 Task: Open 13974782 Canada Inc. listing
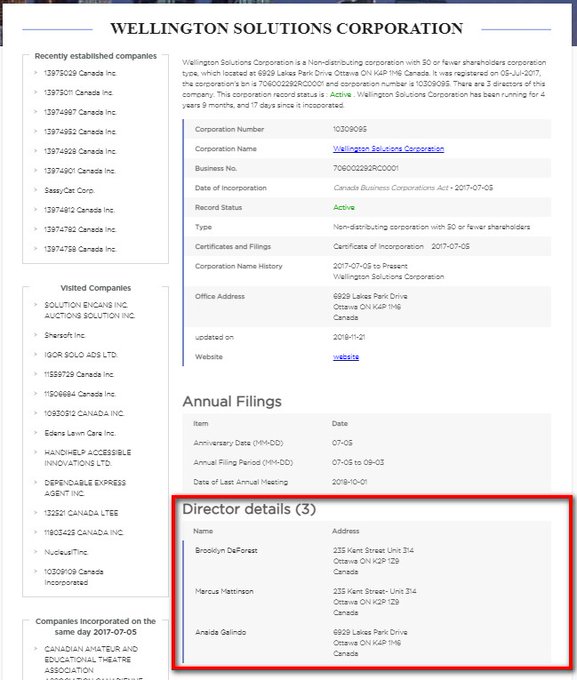80,229
